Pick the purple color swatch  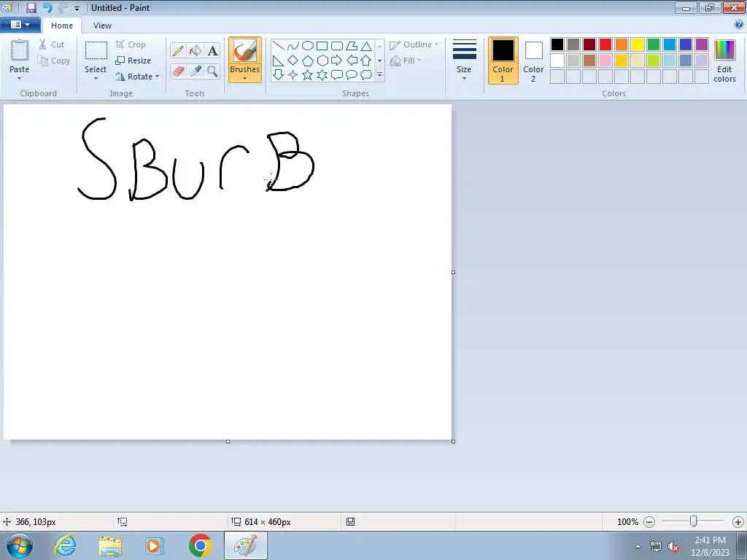tap(701, 44)
